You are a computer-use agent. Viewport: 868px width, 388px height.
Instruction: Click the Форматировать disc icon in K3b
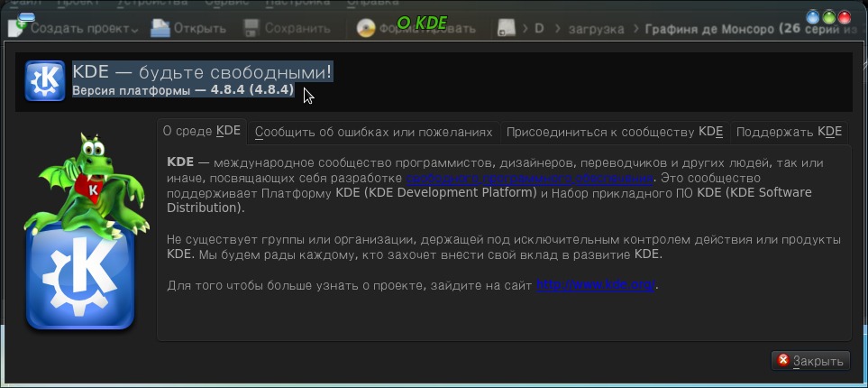point(365,28)
